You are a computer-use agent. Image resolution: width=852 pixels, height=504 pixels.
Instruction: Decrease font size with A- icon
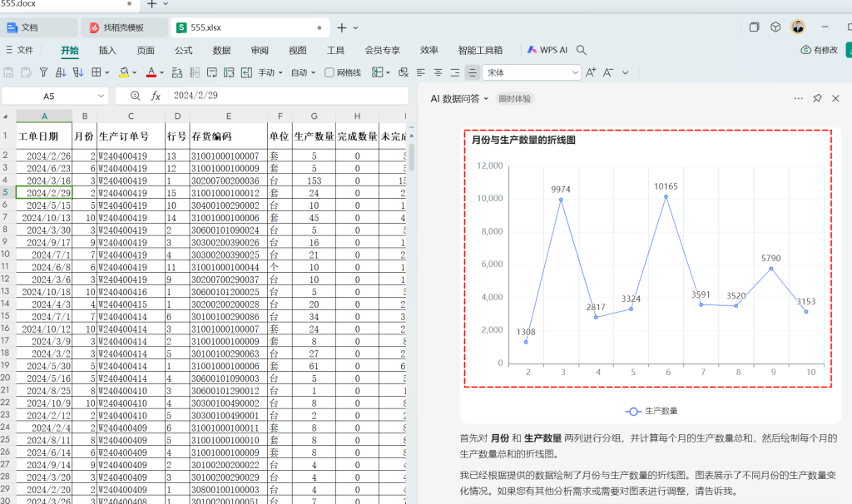608,72
